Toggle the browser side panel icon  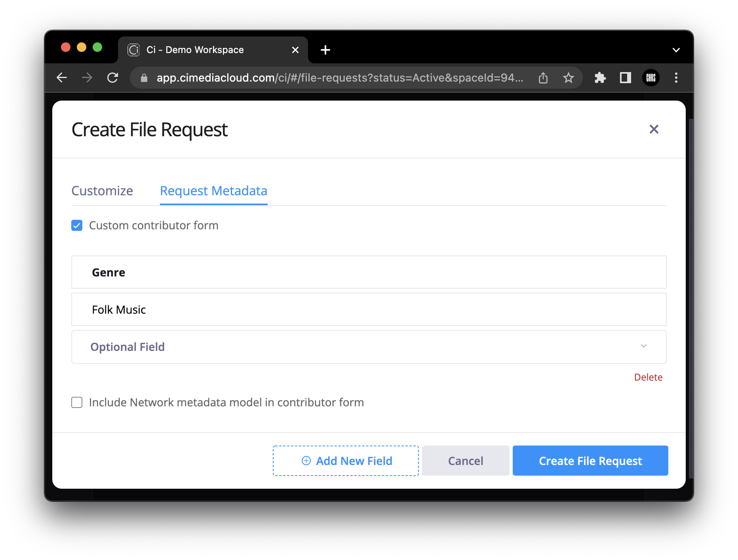point(626,78)
